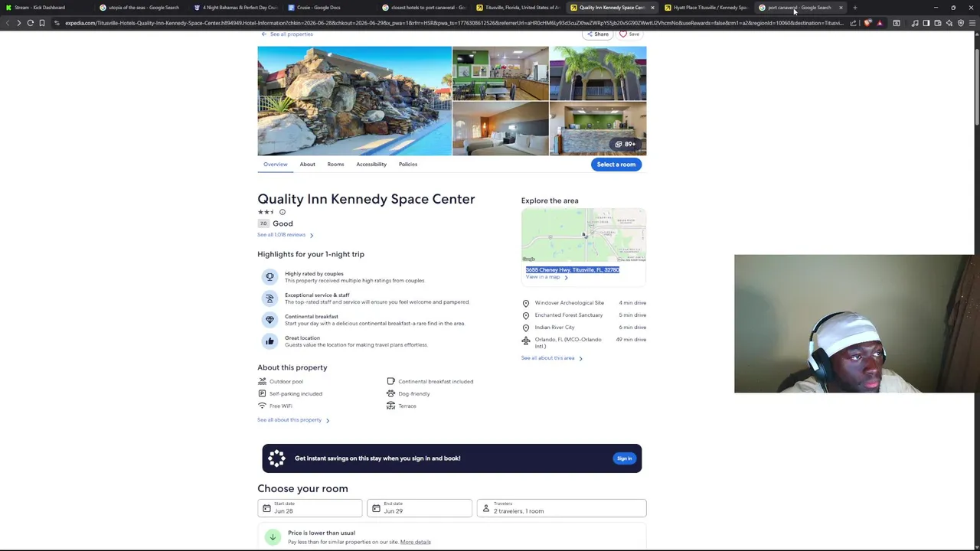Go back in browser history

point(7,23)
